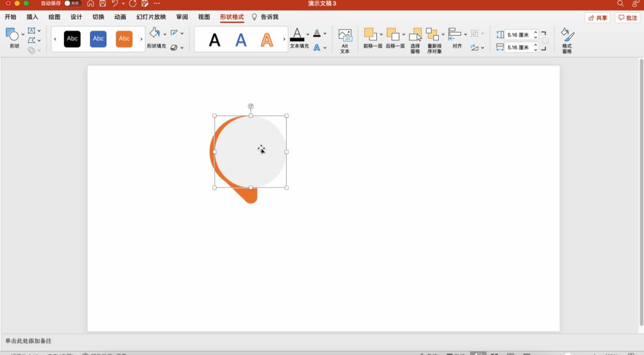Image resolution: width=644 pixels, height=355 pixels.
Task: Click the 前移一层 bring forward icon
Action: (x=370, y=35)
